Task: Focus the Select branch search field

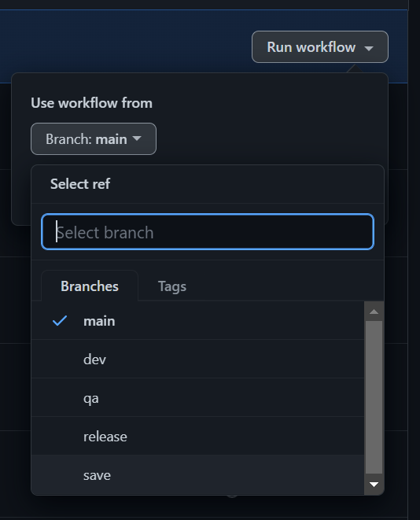Action: point(208,232)
